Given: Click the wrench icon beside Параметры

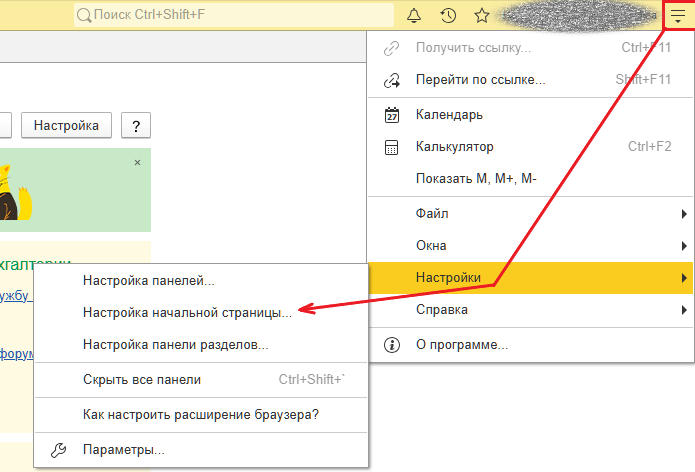Looking at the screenshot, I should click(x=59, y=450).
